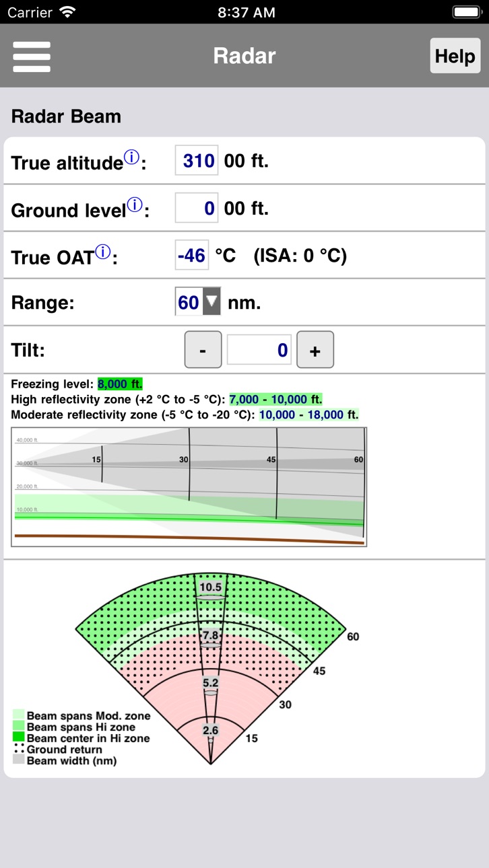Viewport: 489px width, 868px height.
Task: Edit the True altitude field
Action: pos(197,161)
